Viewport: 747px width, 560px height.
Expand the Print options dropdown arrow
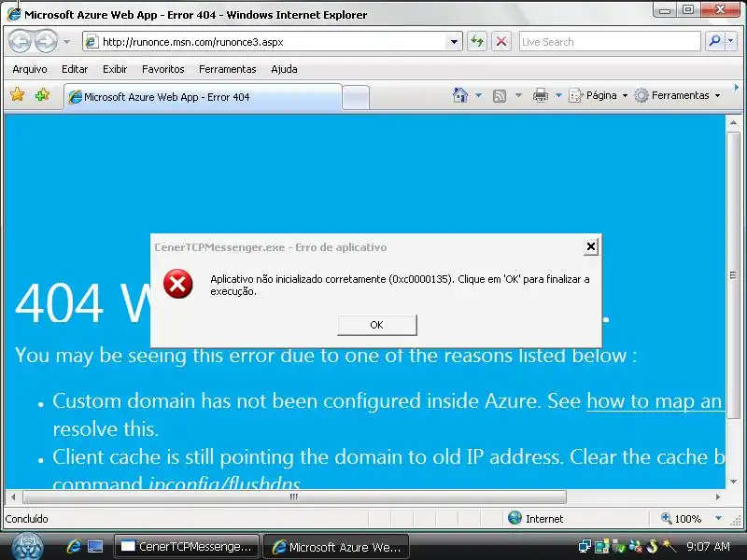click(558, 95)
